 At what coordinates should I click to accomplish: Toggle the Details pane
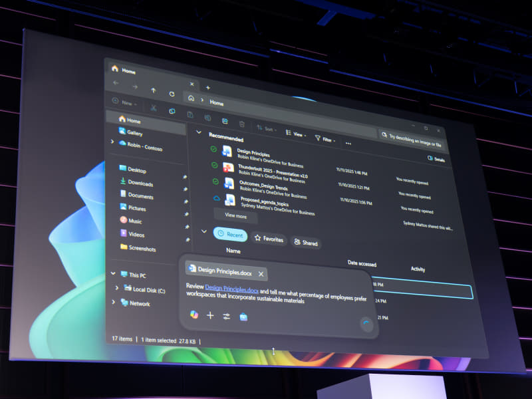tap(436, 159)
